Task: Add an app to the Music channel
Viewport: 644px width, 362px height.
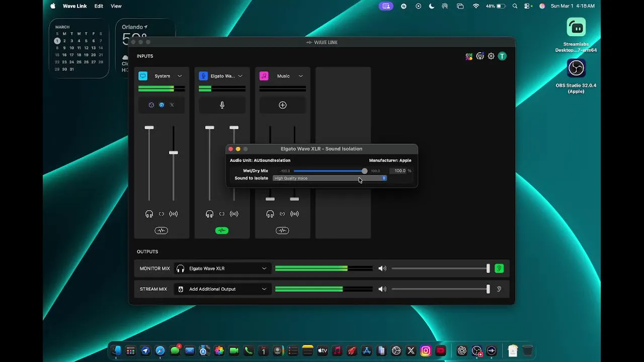Action: click(x=282, y=105)
